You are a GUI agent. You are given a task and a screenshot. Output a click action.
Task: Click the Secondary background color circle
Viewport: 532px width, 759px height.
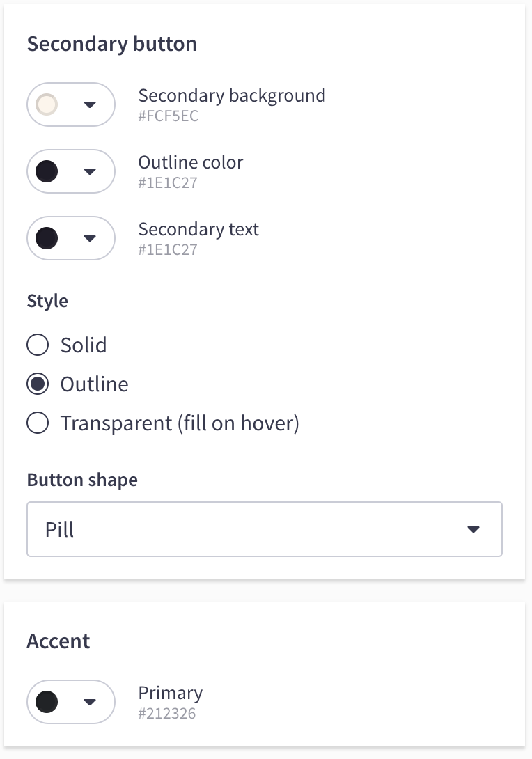(x=47, y=104)
